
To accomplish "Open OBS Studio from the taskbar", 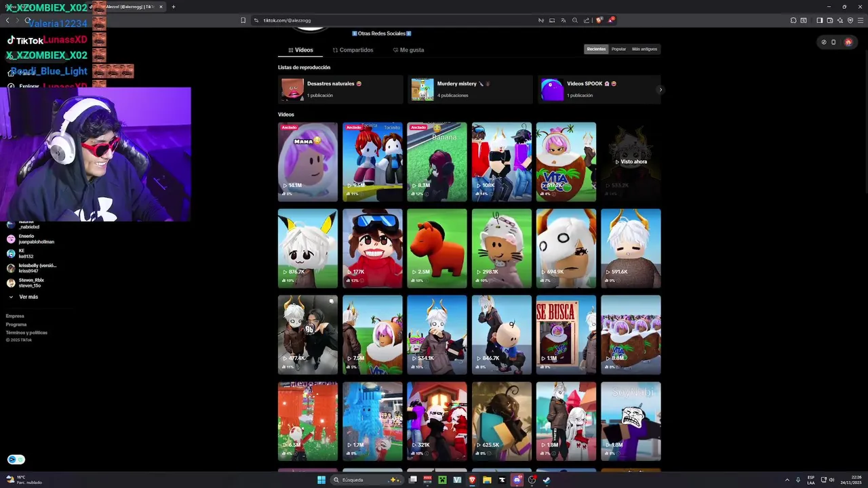I will click(x=532, y=480).
